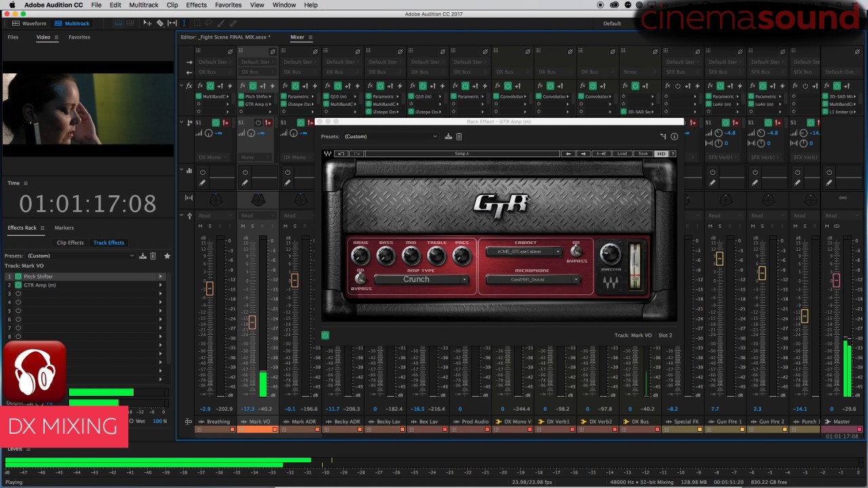Open the Multitrack menu
The width and height of the screenshot is (868, 488).
click(x=143, y=5)
